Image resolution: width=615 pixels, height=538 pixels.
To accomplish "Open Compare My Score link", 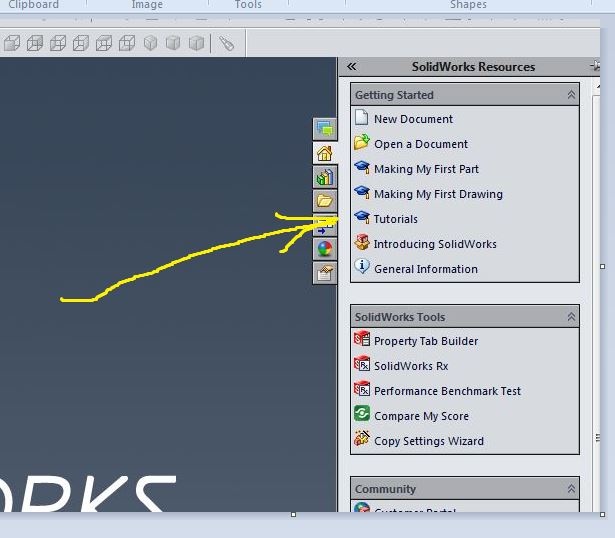I will pyautogui.click(x=422, y=416).
